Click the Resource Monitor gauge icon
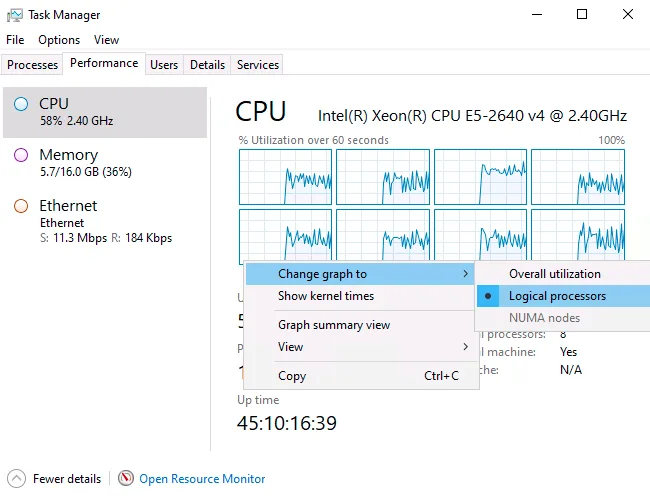 pyautogui.click(x=126, y=478)
